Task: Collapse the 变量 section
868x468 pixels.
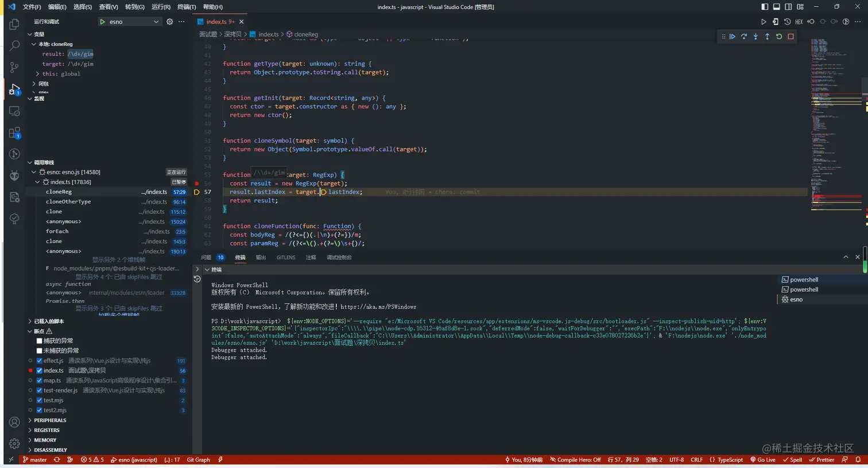Action: (39, 34)
